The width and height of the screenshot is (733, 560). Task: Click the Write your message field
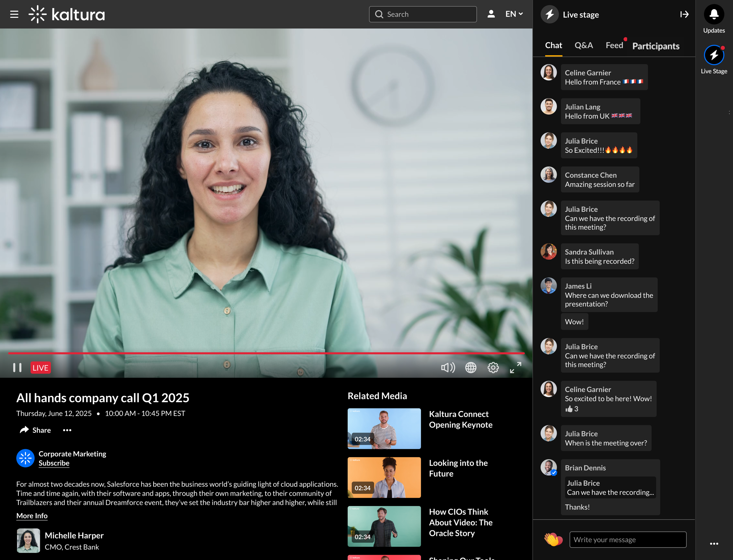pos(628,540)
